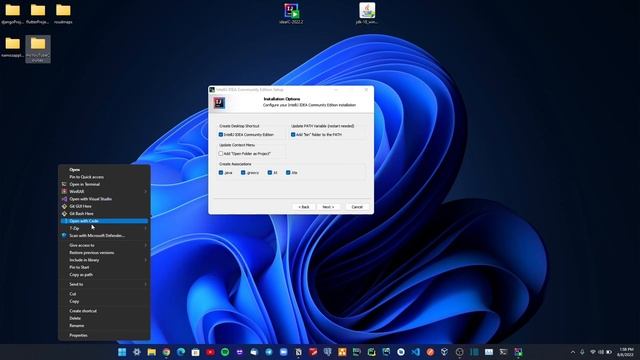Screen dimensions: 640x360
Task: Open Microsoft Store from the taskbar
Action: click(x=196, y=352)
